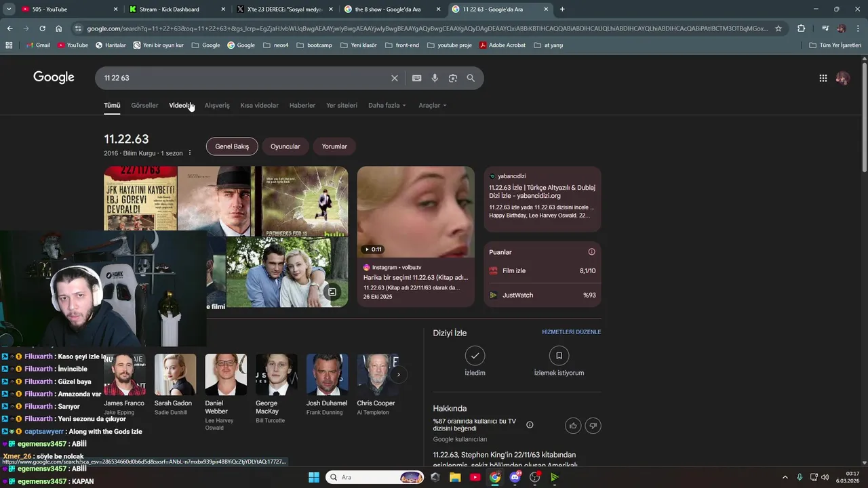This screenshot has height=488, width=868.
Task: Open the Puanlar info icon
Action: click(591, 251)
